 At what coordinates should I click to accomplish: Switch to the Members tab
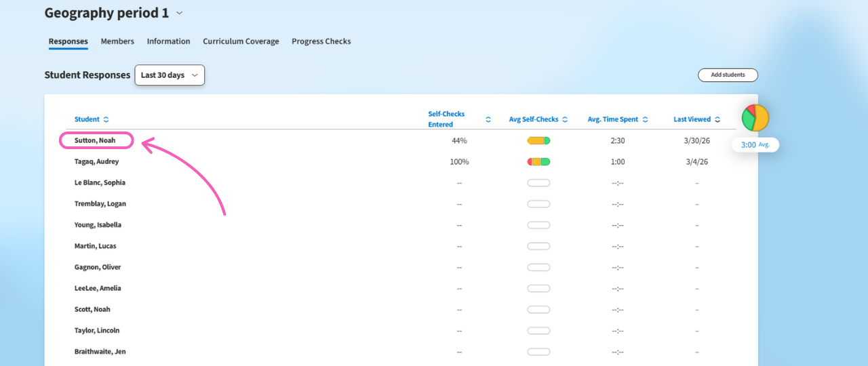117,41
